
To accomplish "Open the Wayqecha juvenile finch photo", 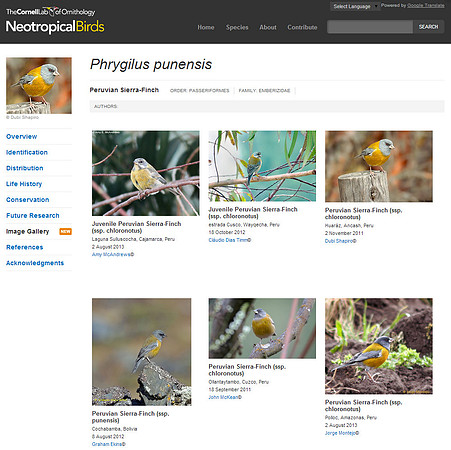I will point(262,166).
